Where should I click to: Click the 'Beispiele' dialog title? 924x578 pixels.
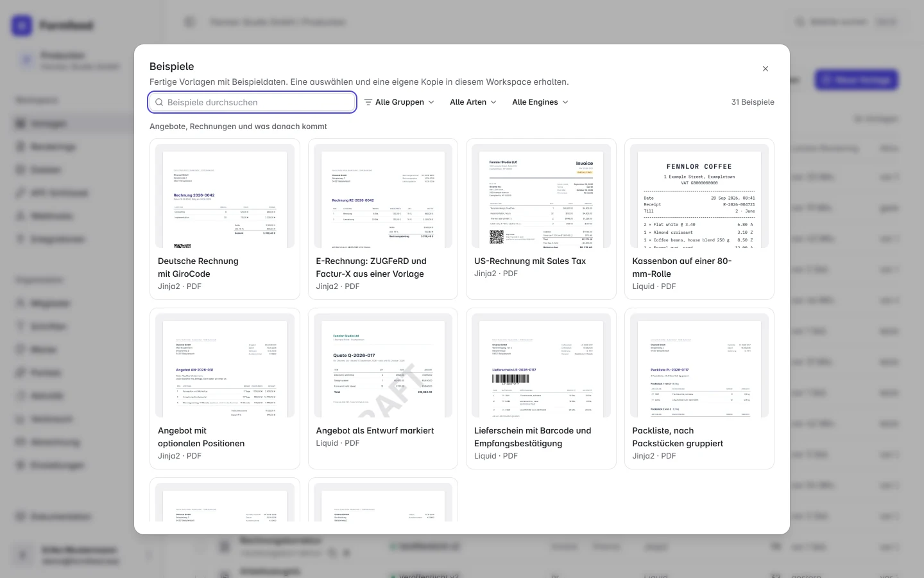click(172, 66)
